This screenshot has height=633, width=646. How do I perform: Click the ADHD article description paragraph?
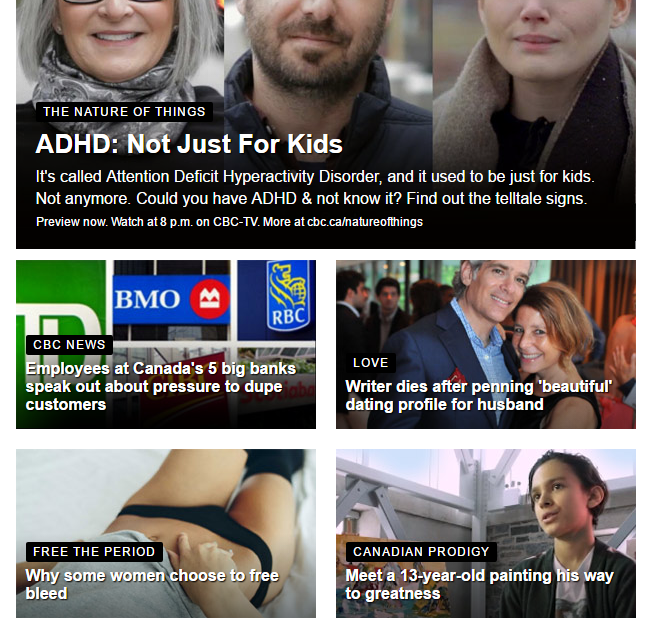tap(315, 188)
